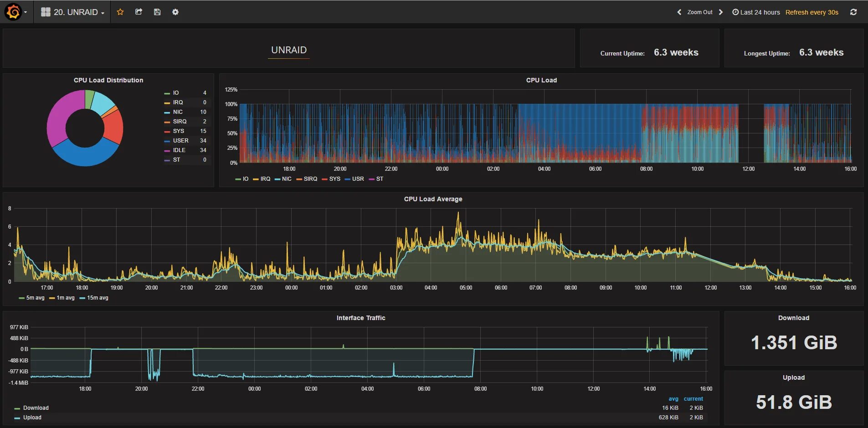This screenshot has height=428, width=868.
Task: Click Refresh every 30s setting
Action: pos(812,12)
